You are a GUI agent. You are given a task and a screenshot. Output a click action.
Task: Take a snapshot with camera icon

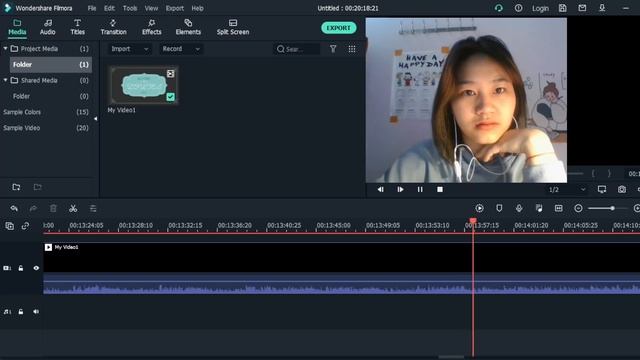622,189
